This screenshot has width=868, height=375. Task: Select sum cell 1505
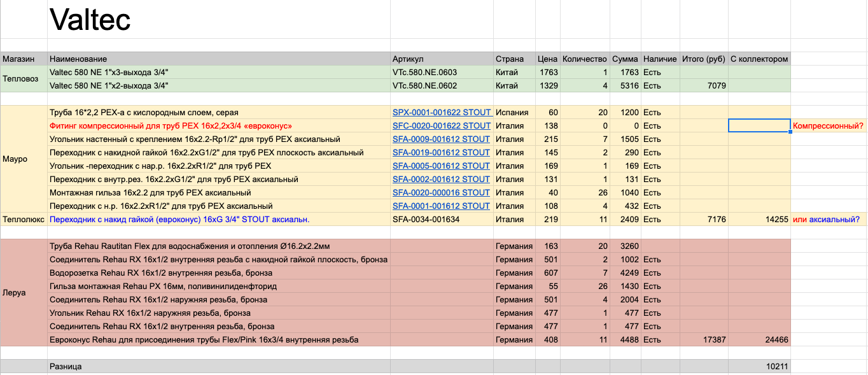pyautogui.click(x=626, y=139)
